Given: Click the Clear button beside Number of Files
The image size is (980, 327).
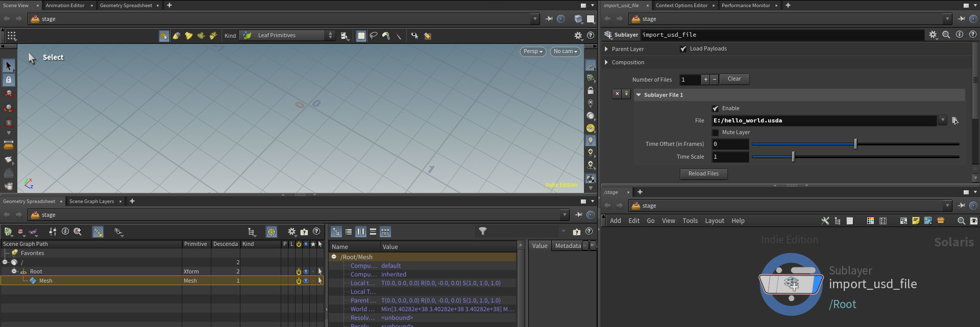Looking at the screenshot, I should point(734,79).
